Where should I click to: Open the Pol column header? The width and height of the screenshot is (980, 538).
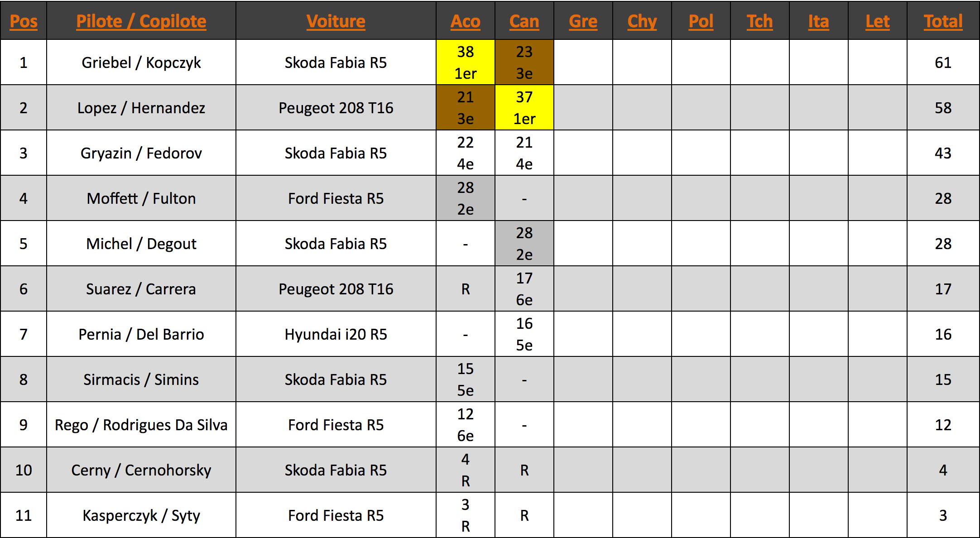tap(701, 21)
